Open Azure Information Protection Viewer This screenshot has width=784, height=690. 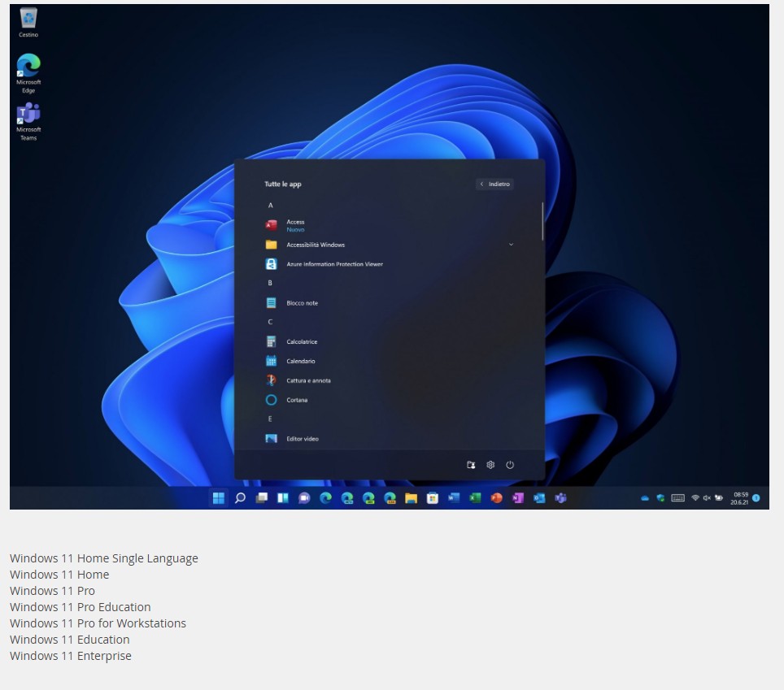pos(324,264)
